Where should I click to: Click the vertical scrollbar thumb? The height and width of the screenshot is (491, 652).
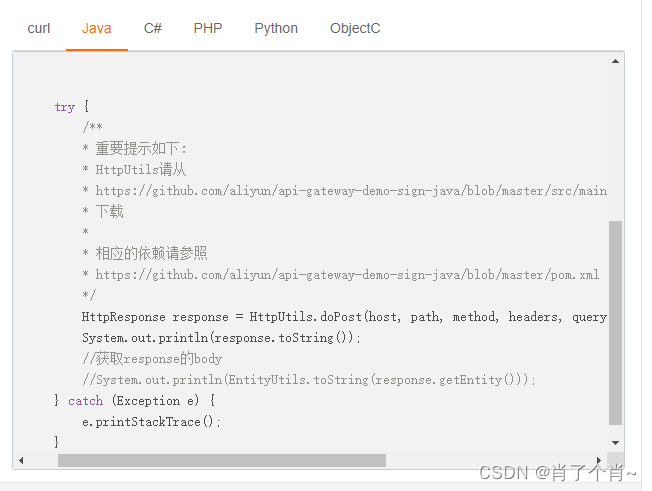(615, 323)
